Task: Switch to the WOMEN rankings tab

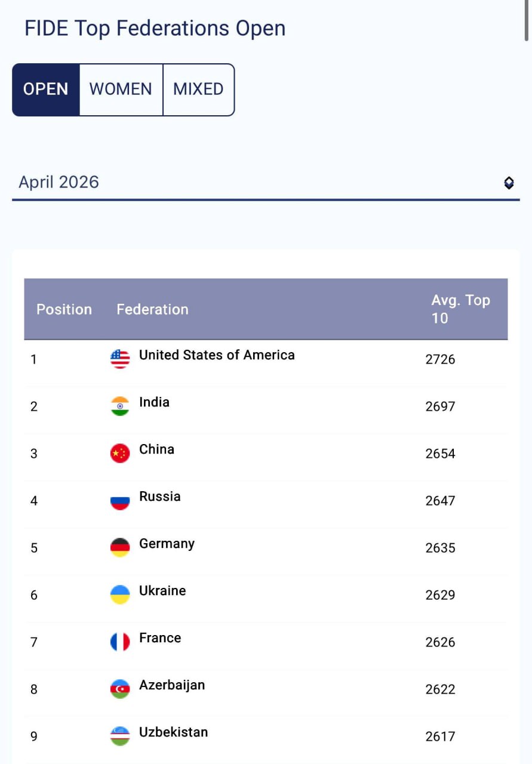Action: click(x=121, y=90)
